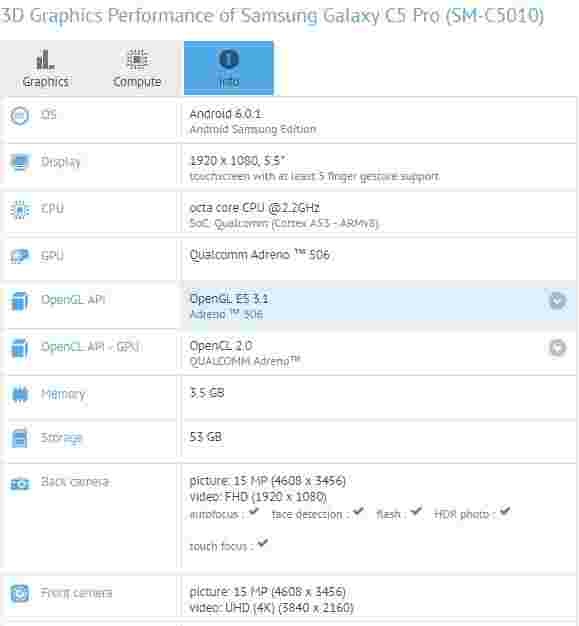Click the Storage icon
The height and width of the screenshot is (626, 579).
[x=20, y=438]
